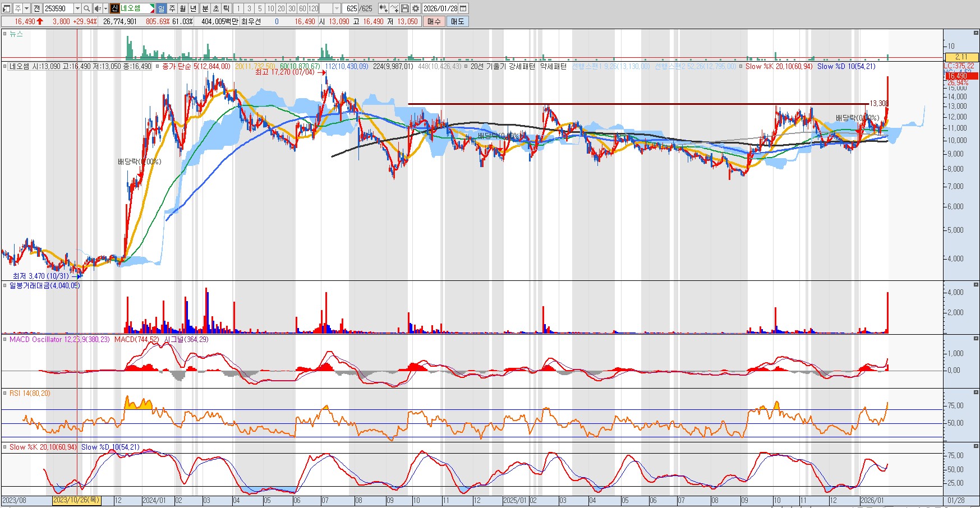Image resolution: width=980 pixels, height=508 pixels.
Task: Open the calendar date picker icon
Action: pyautogui.click(x=463, y=8)
